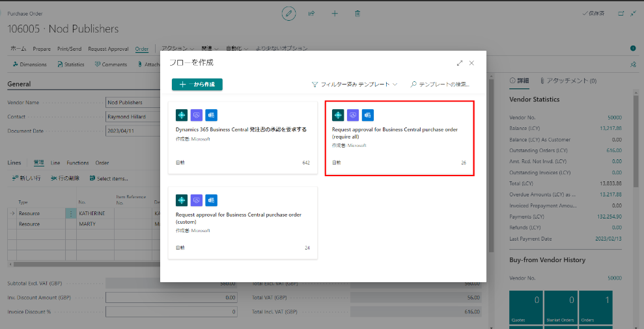Click the pin action bar icon
This screenshot has height=329, width=644.
pos(634,64)
